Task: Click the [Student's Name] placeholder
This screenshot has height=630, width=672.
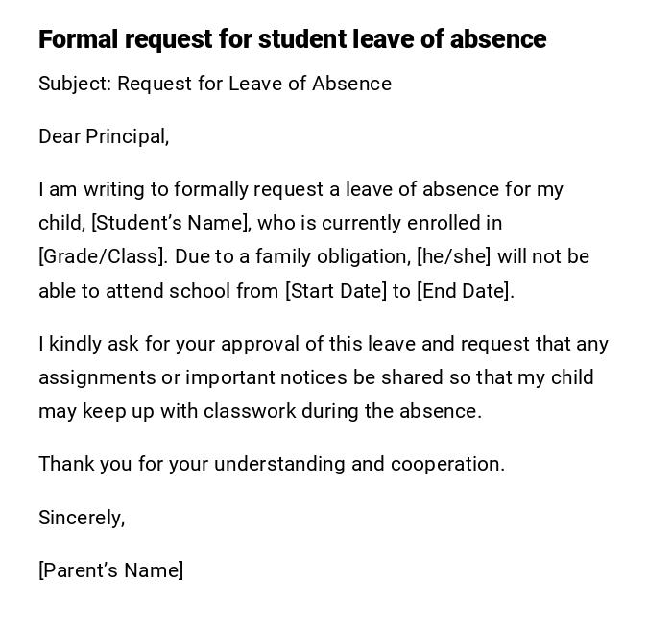Action: point(171,223)
